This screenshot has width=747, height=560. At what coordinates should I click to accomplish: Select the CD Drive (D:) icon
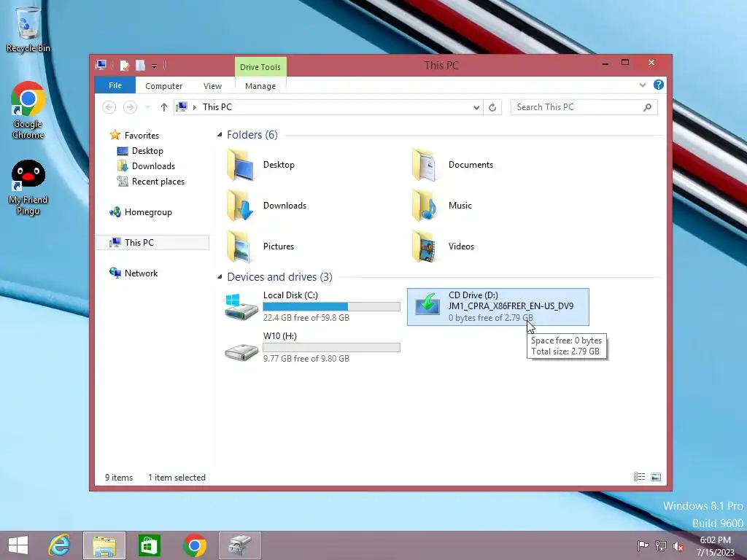[427, 304]
